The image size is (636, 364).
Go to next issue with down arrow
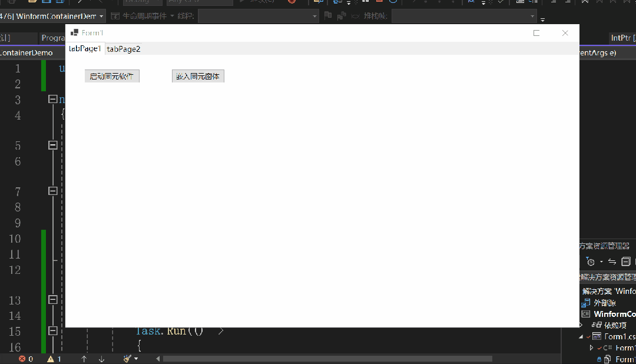(101, 359)
